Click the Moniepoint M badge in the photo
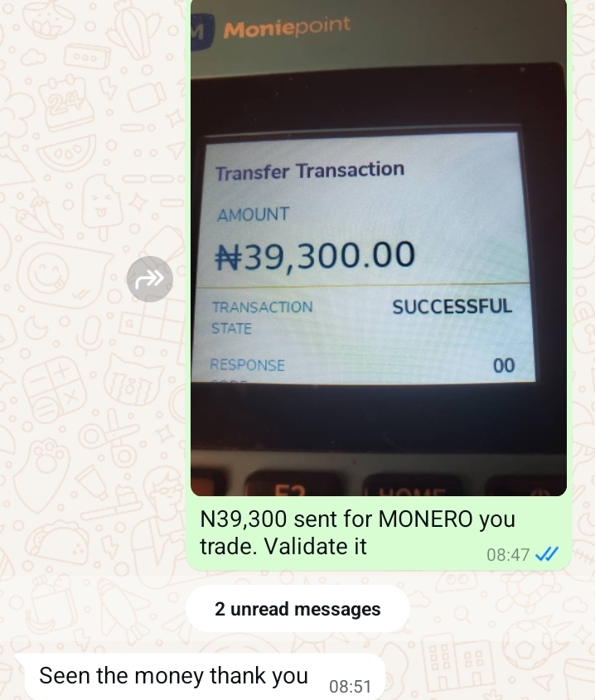This screenshot has height=700, width=595. pyautogui.click(x=202, y=31)
